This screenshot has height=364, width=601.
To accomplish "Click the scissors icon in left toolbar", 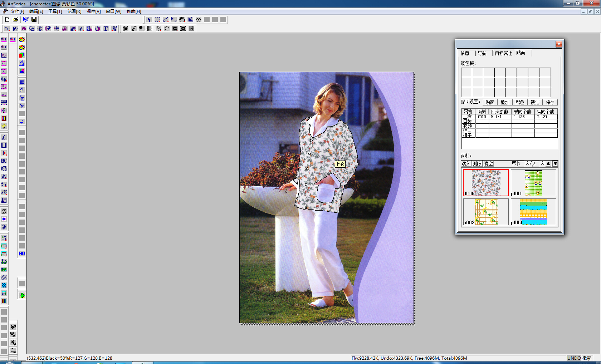I will (x=4, y=137).
